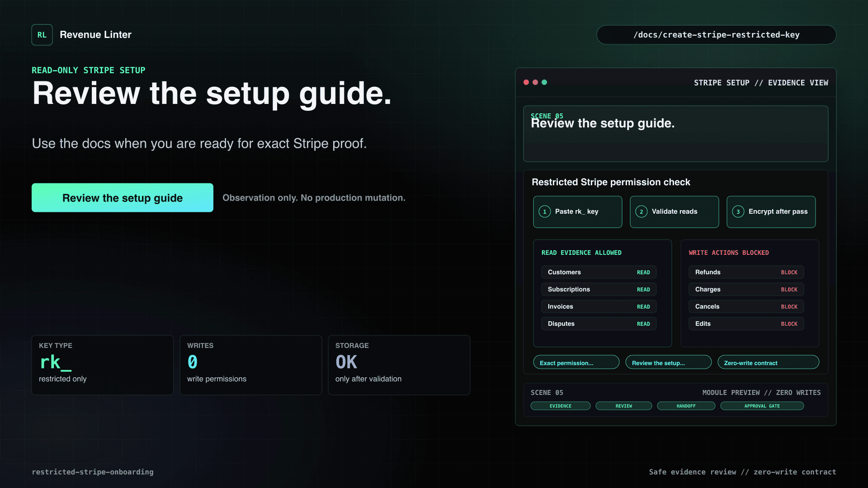868x488 pixels.
Task: Click the Exact permission... pill
Action: (576, 362)
